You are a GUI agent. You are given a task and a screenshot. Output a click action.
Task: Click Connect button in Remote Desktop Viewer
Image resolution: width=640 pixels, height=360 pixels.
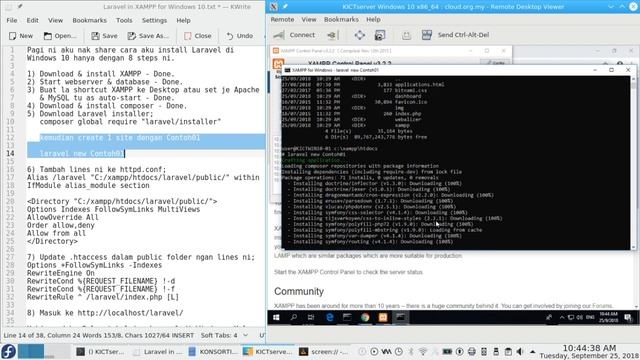pos(294,35)
